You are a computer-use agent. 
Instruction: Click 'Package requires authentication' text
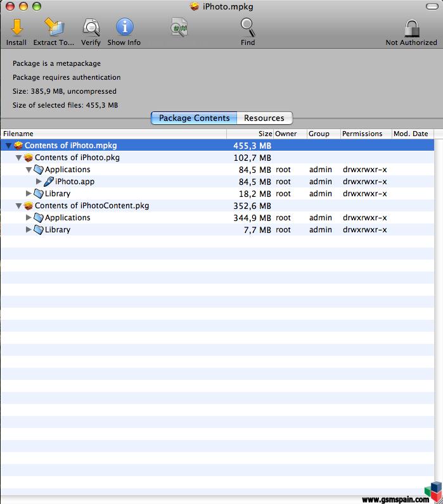click(x=67, y=77)
